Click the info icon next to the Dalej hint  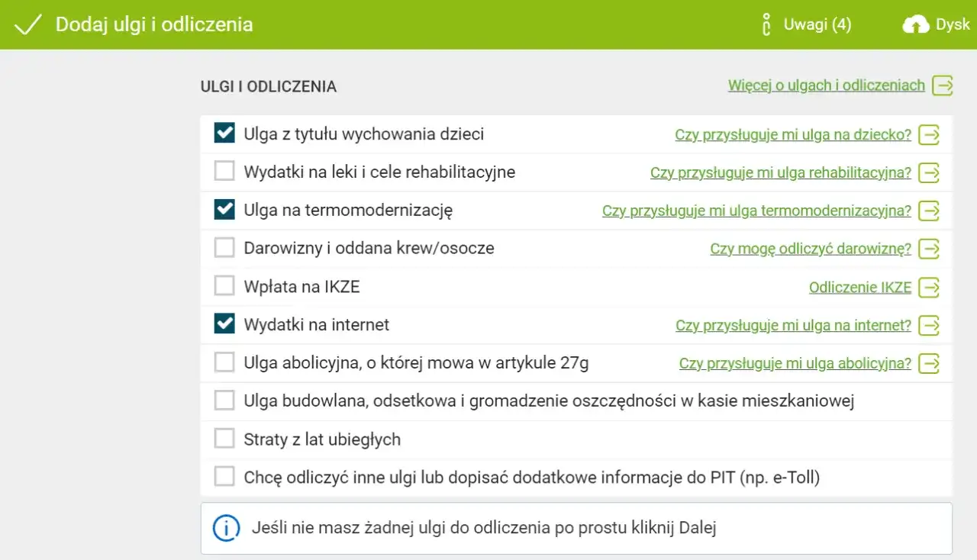coord(226,526)
